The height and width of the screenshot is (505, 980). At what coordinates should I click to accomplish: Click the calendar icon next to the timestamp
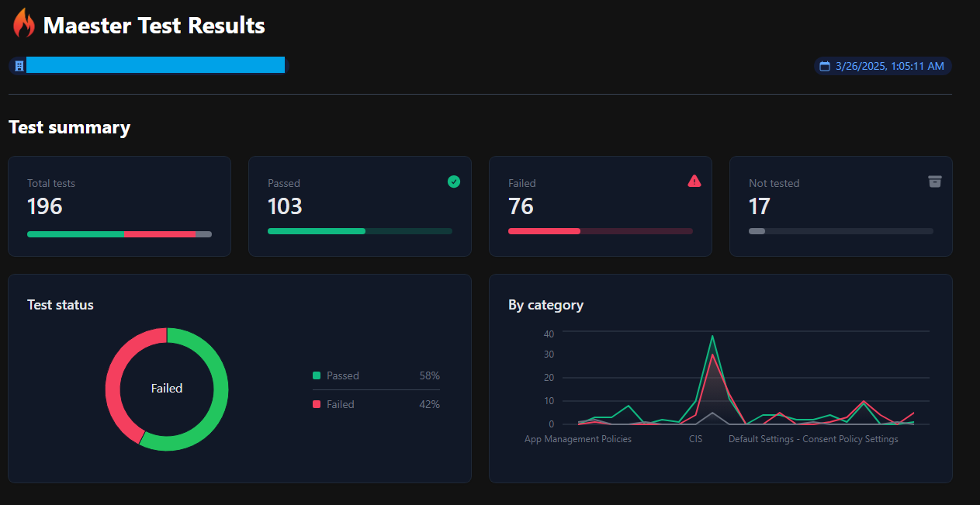point(823,66)
